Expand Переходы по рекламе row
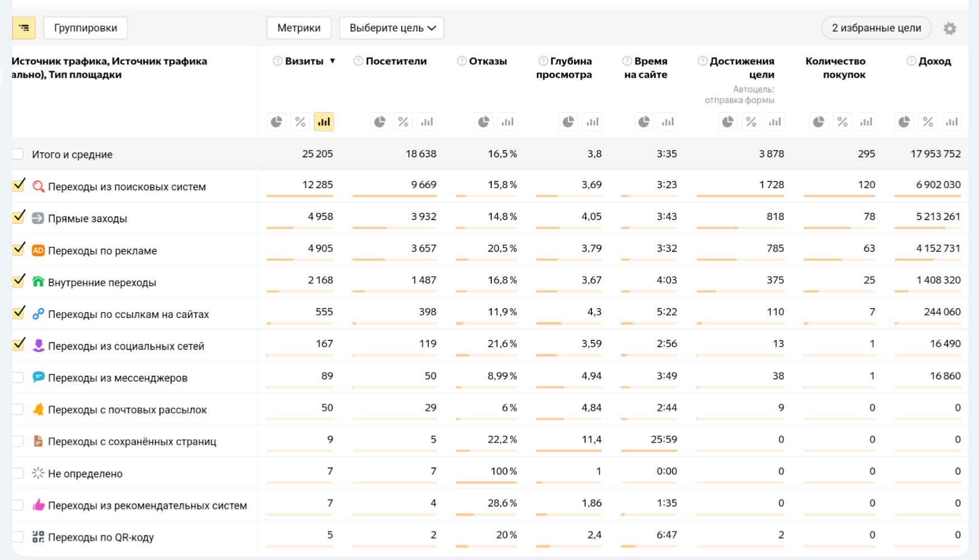Screen dimensions: 979x560 (x=102, y=251)
